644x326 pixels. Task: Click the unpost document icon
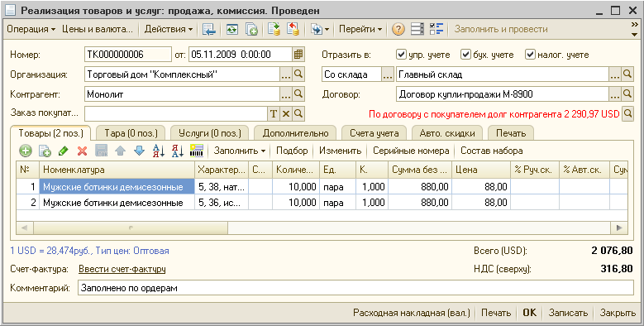[x=293, y=29]
